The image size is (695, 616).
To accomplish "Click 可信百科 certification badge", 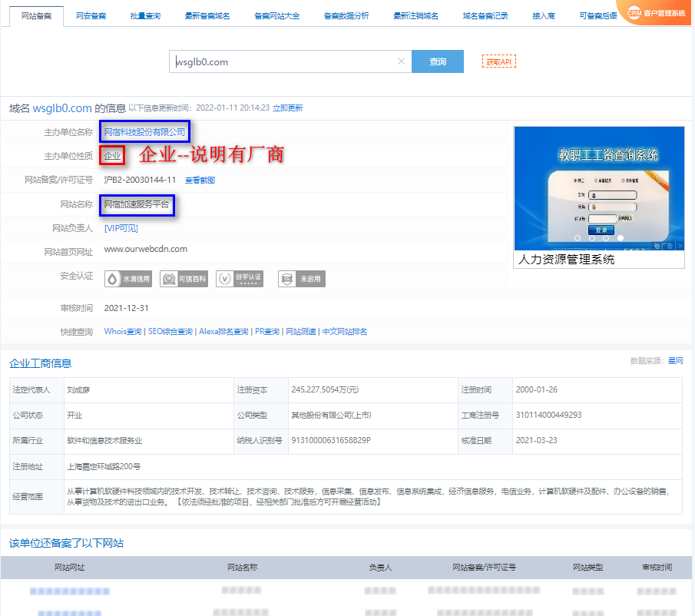I will (x=184, y=279).
